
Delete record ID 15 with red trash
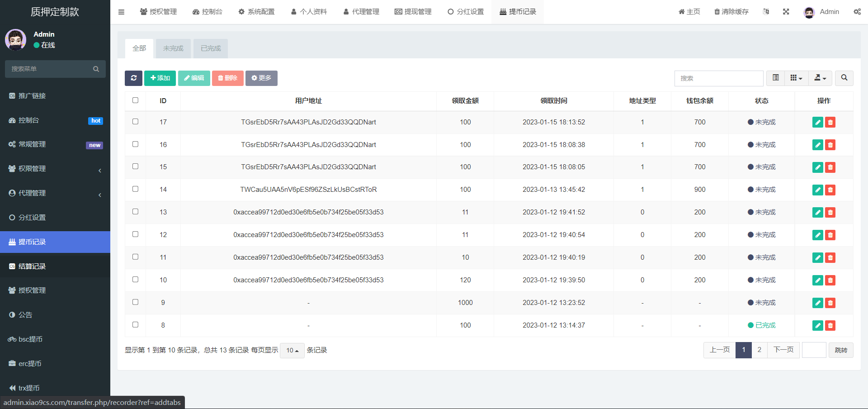pyautogui.click(x=830, y=167)
